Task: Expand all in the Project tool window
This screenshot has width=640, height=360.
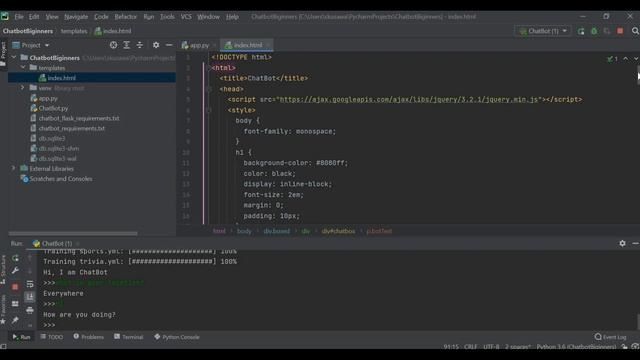Action: coord(127,45)
